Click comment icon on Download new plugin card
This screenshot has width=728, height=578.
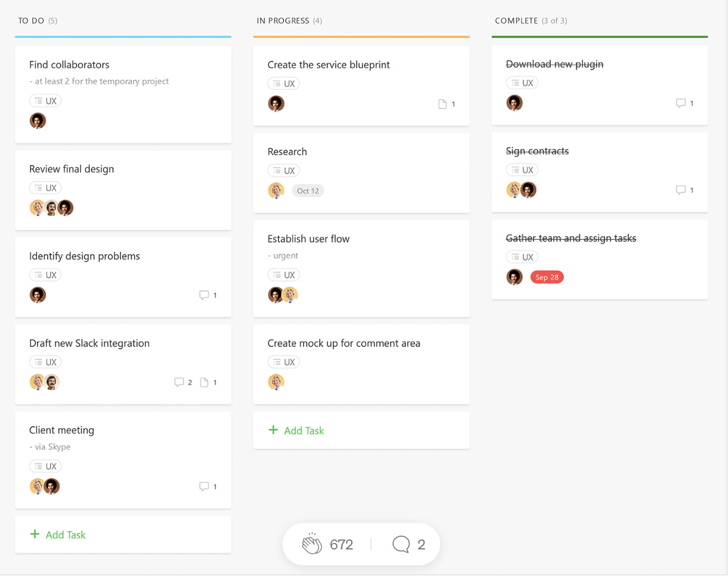pos(680,103)
